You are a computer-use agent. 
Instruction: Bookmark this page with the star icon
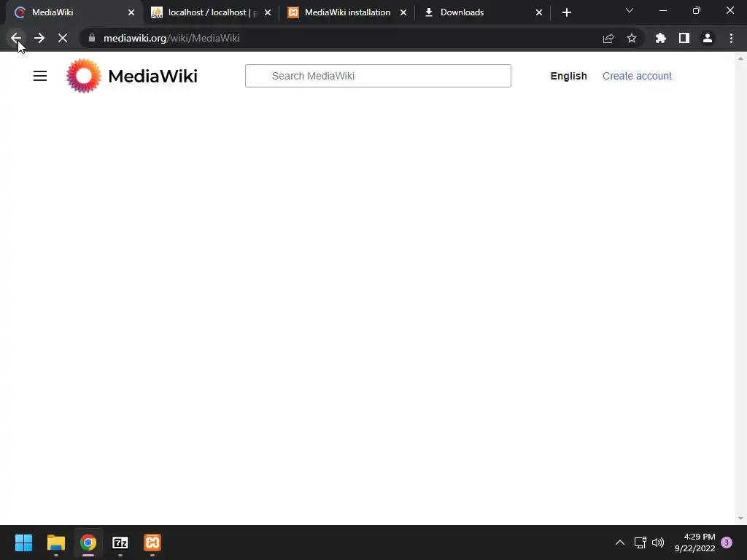[632, 38]
